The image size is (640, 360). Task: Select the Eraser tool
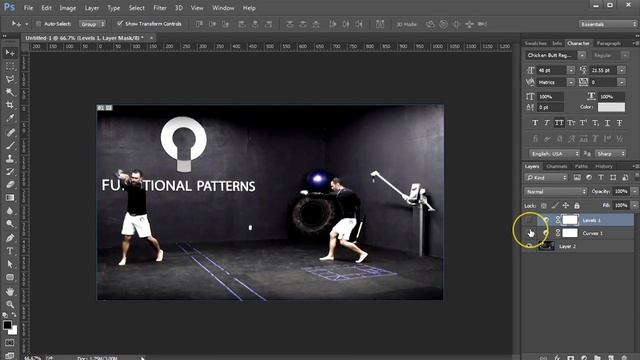click(10, 184)
